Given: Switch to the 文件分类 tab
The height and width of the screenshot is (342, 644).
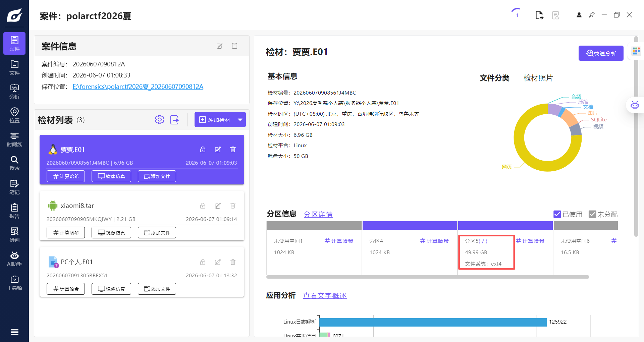Looking at the screenshot, I should click(x=494, y=78).
